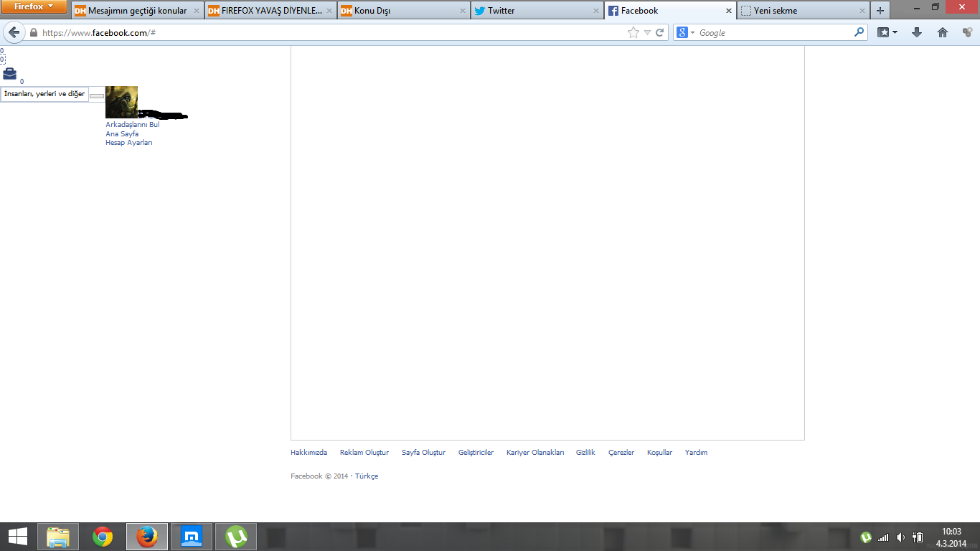Click the gray add-on icon after Home
The height and width of the screenshot is (551, 980).
[967, 32]
